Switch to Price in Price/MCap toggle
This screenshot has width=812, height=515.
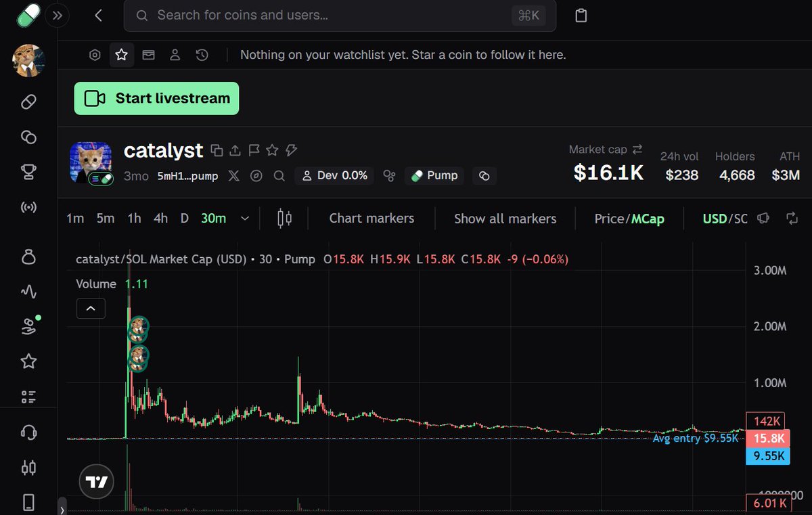609,219
